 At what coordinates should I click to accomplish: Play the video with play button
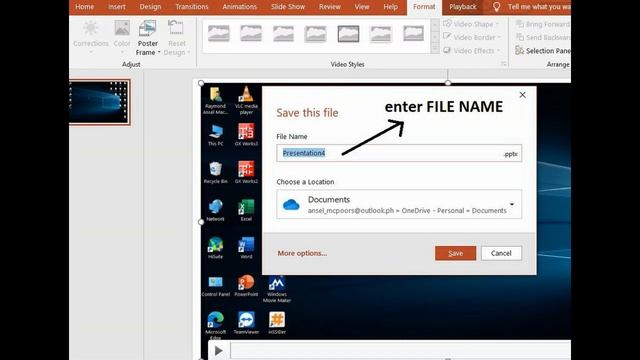pos(218,351)
